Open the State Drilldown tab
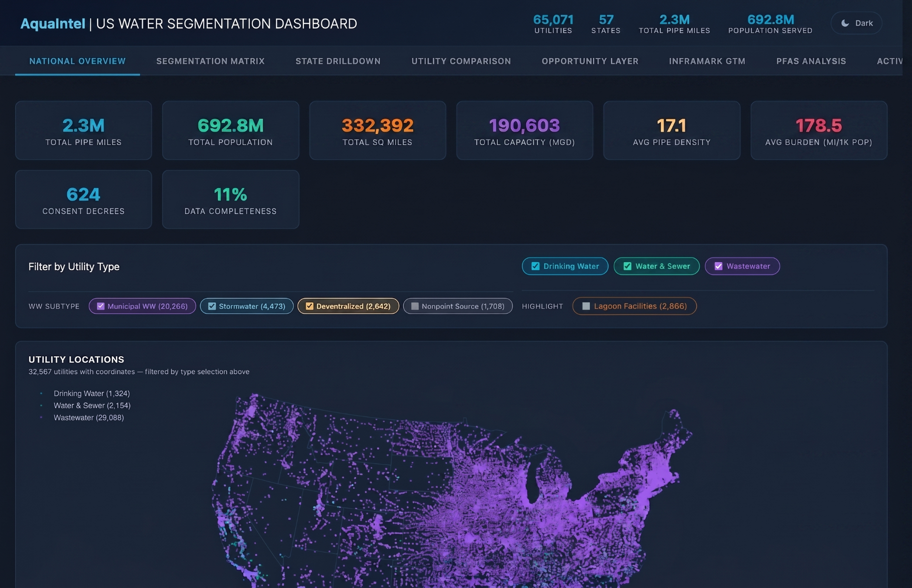The width and height of the screenshot is (912, 588). [x=338, y=61]
